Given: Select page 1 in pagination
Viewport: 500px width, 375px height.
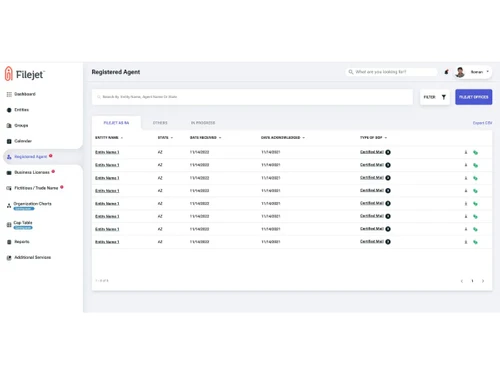Looking at the screenshot, I should click(472, 281).
